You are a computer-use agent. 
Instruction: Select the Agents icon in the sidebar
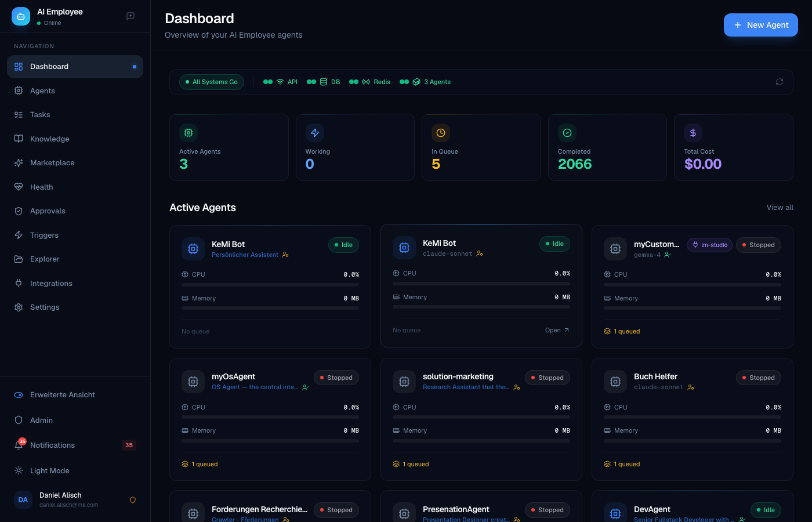[x=18, y=90]
